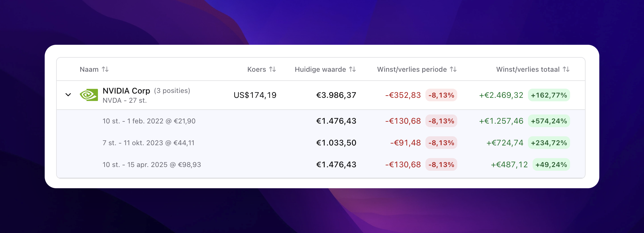Collapse the NVIDIA Corp positions row
The height and width of the screenshot is (233, 644).
click(68, 95)
